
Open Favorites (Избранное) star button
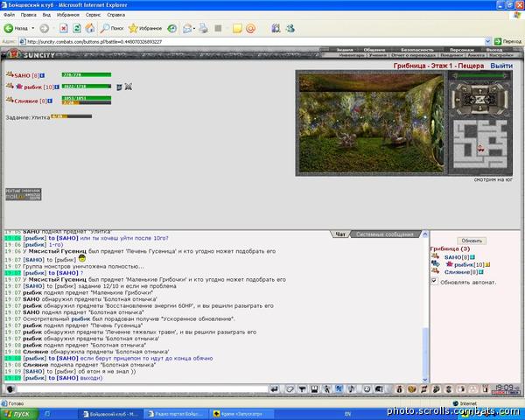[145, 29]
